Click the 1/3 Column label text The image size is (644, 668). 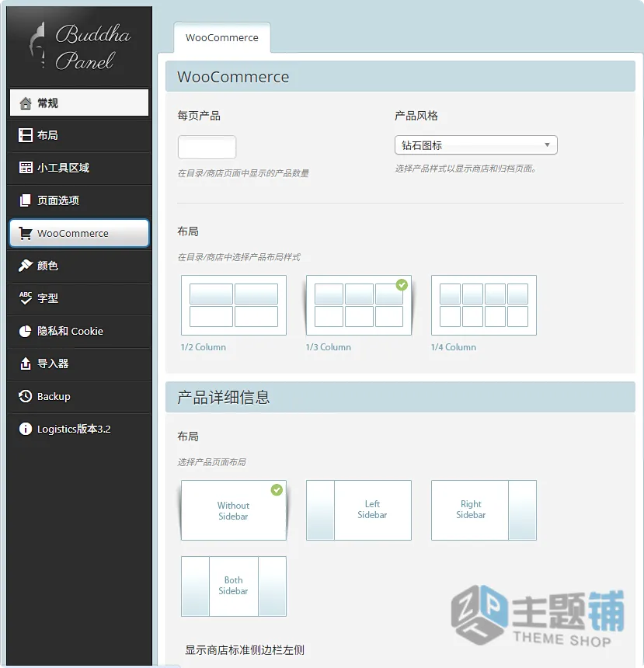[329, 347]
